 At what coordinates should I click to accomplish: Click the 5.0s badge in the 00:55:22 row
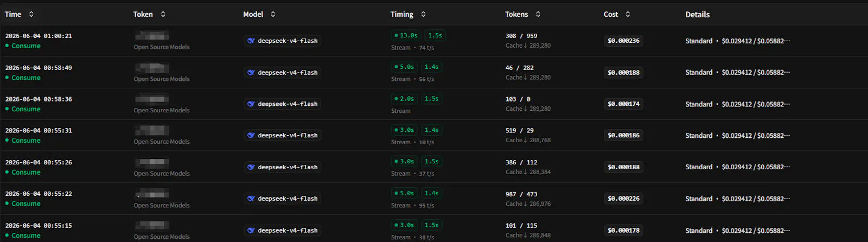[404, 193]
